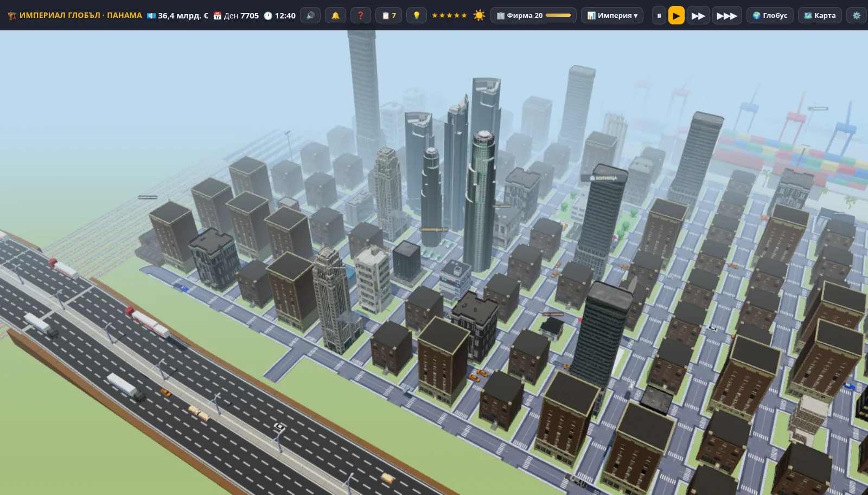Click the sun weather icon
The image size is (868, 495).
479,15
